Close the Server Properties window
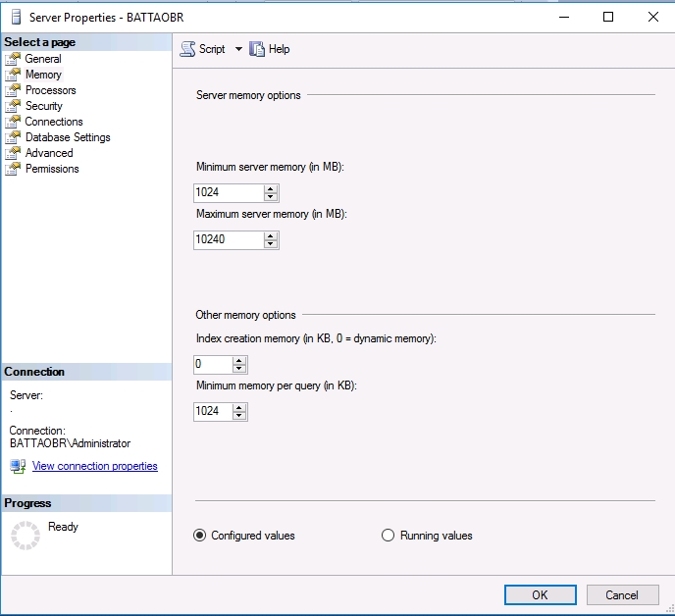675x616 pixels. [653, 18]
